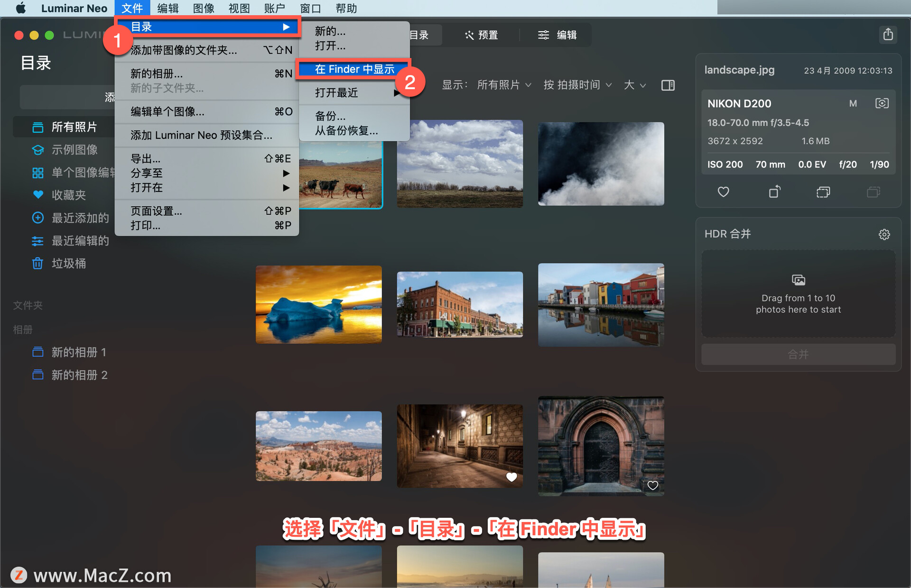Open the thumbnail size 大 dropdown
Image resolution: width=911 pixels, height=588 pixels.
(x=635, y=85)
